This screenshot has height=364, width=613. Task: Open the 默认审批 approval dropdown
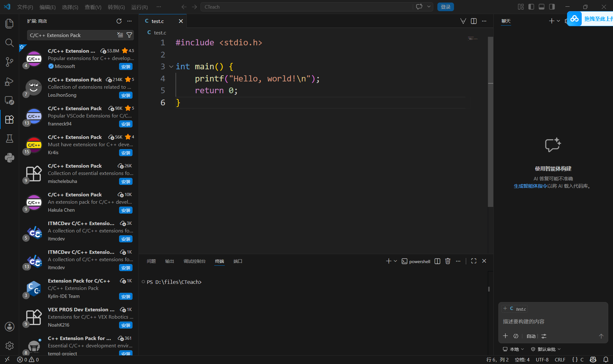pyautogui.click(x=546, y=349)
